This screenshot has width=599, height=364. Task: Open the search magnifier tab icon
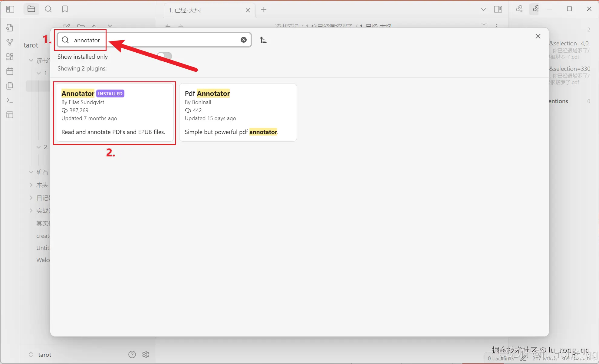tap(48, 9)
